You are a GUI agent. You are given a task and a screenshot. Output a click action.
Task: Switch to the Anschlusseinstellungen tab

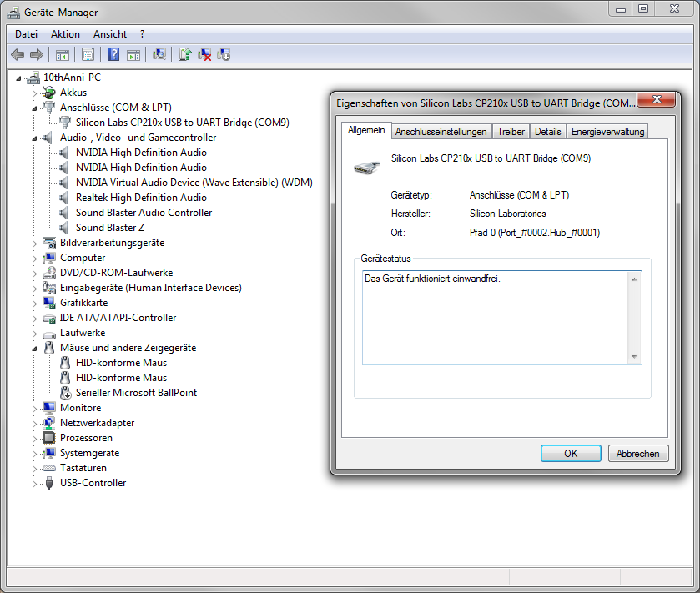click(x=441, y=132)
